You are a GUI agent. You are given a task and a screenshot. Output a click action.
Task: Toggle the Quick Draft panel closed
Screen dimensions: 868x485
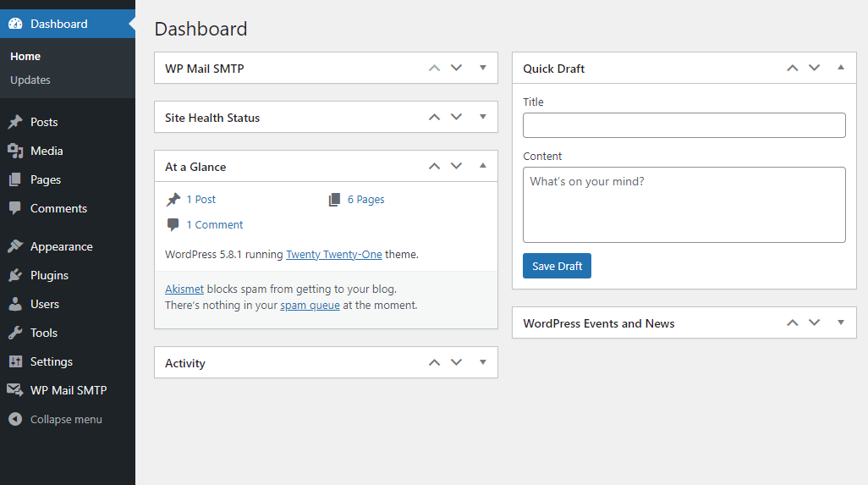841,68
